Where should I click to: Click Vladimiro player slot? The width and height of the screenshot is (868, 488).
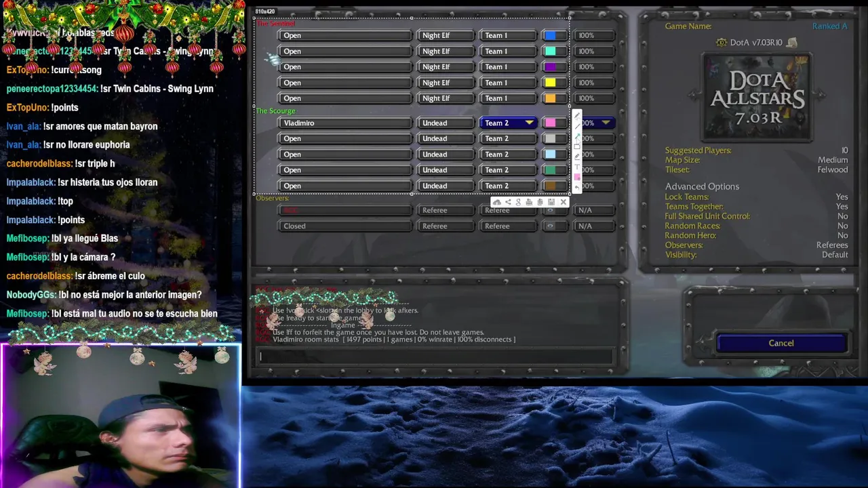(x=344, y=123)
